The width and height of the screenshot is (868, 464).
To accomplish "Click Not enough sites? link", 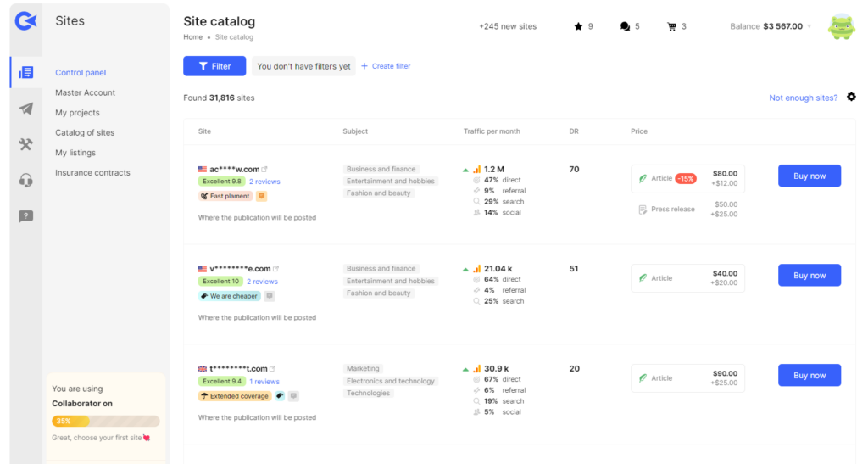I will (804, 98).
